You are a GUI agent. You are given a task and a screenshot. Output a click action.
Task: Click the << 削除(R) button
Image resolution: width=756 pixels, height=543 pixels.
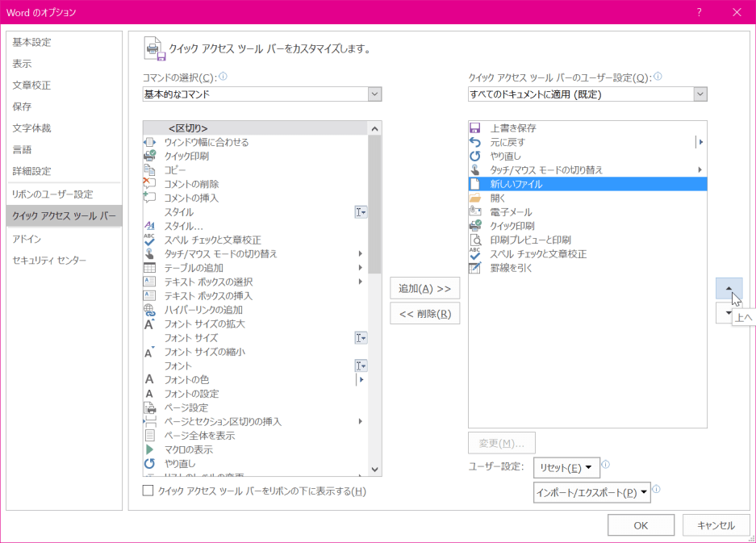pos(424,314)
